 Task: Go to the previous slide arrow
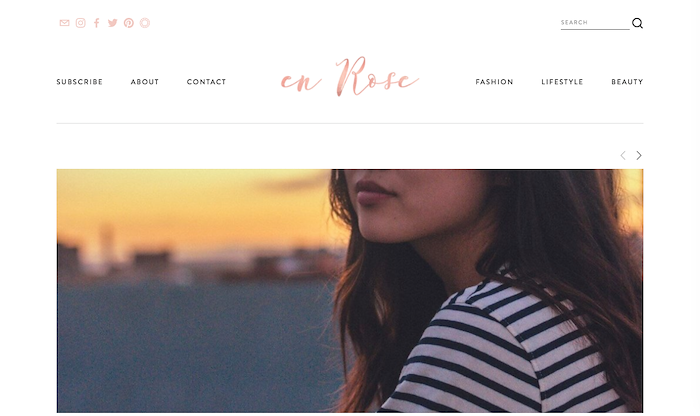pos(623,155)
